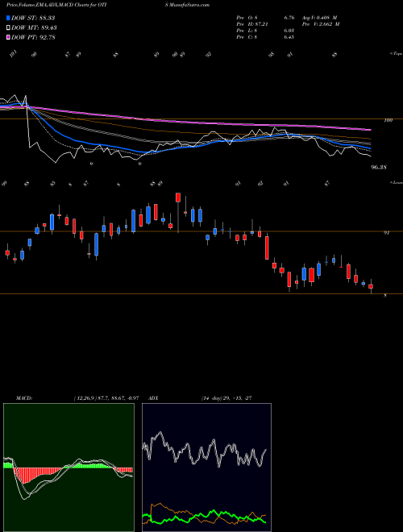Click the 'Pre H: 87.21' value

tap(253, 24)
